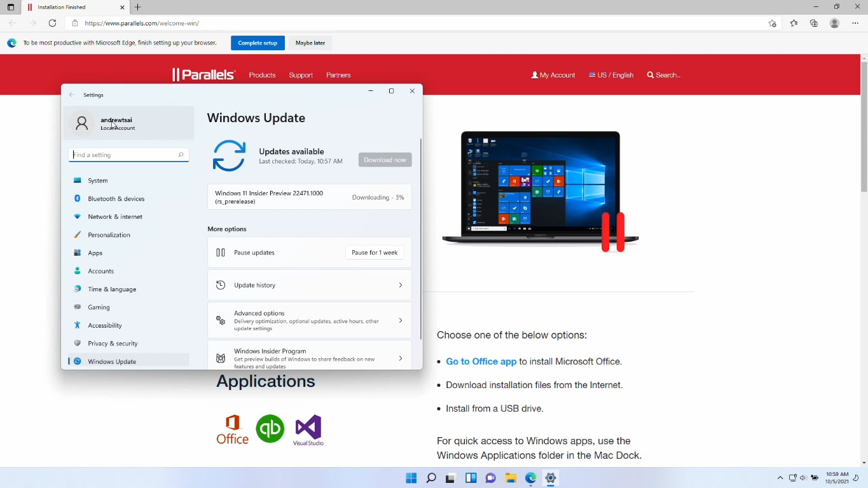Screen dimensions: 868x488
Task: Click the web page vertical scrollbar
Action: point(864,127)
